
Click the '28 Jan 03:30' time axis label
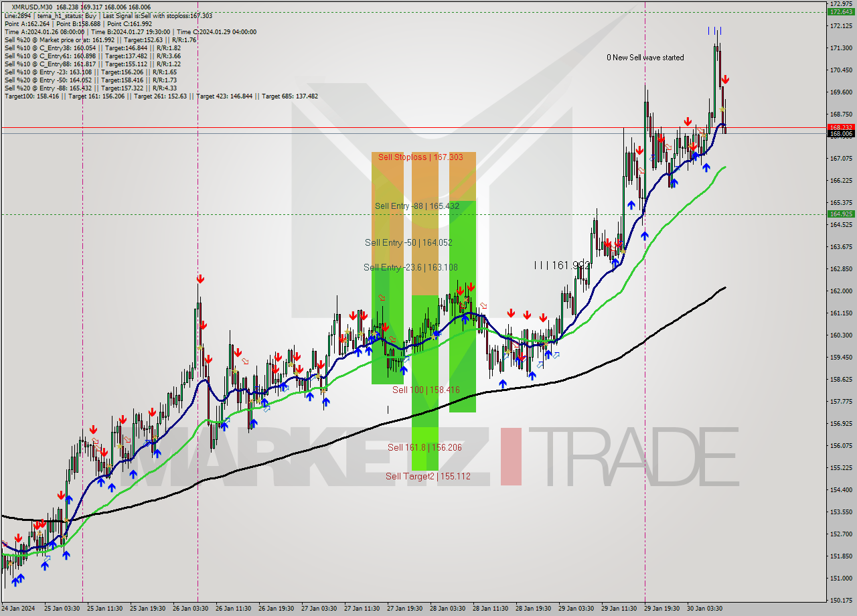tap(448, 609)
